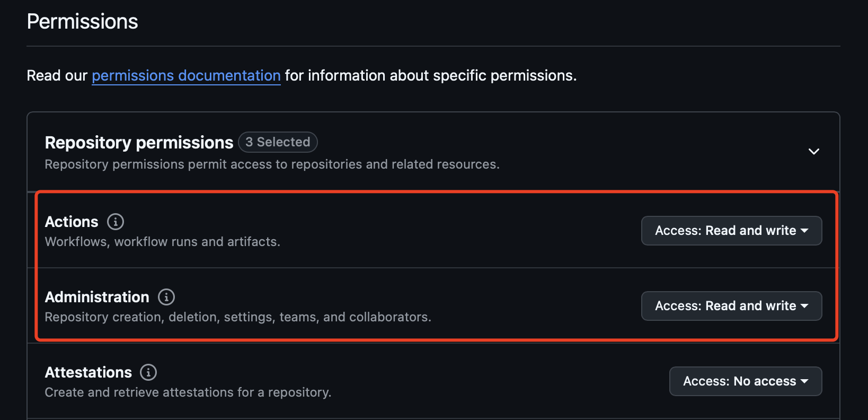Change Administration access via its dropdown
This screenshot has height=420, width=868.
731,306
